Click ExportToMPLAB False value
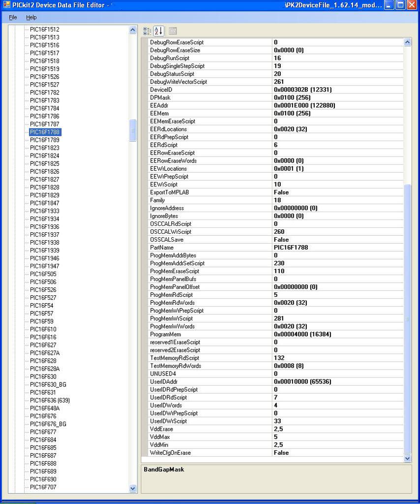This screenshot has height=504, width=420. (338, 192)
